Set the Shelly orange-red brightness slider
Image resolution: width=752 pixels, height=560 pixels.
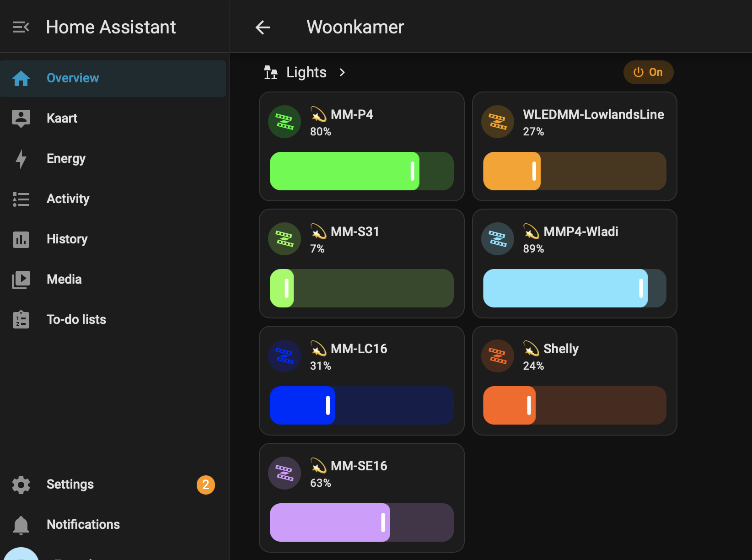pyautogui.click(x=575, y=405)
